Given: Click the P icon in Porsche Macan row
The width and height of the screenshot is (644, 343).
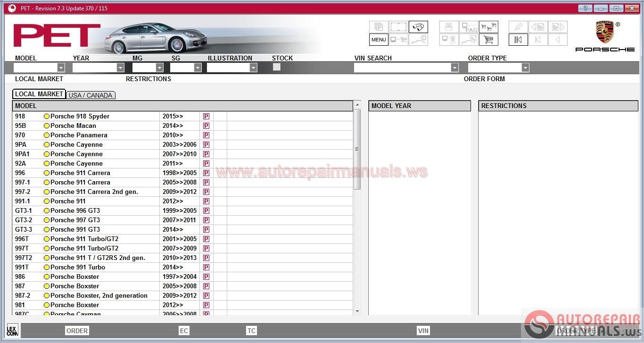Looking at the screenshot, I should pos(206,125).
